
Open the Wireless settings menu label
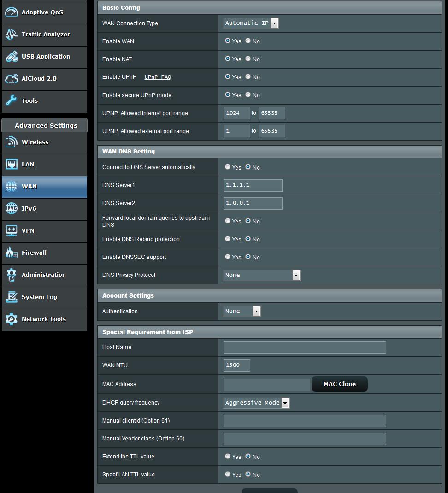click(x=35, y=142)
